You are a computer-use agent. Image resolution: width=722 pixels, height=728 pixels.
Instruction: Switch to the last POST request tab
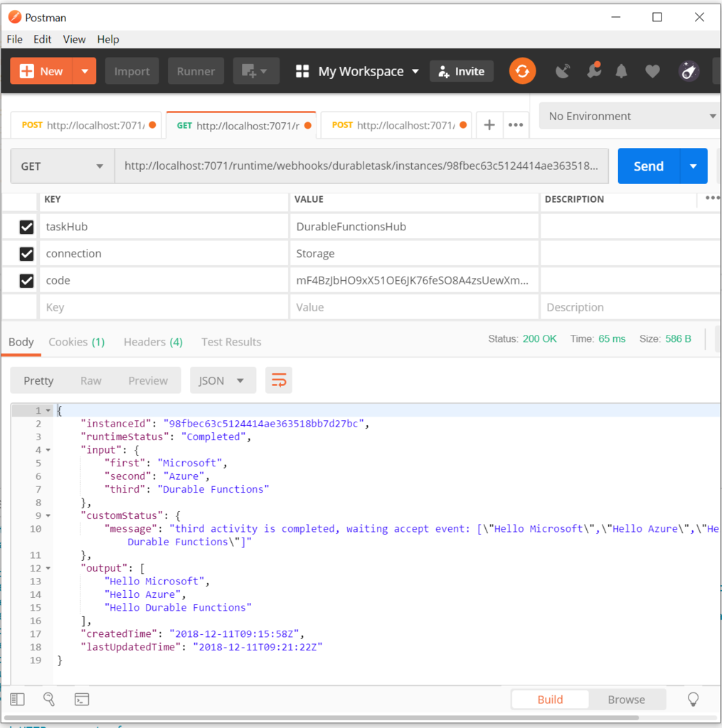point(396,125)
